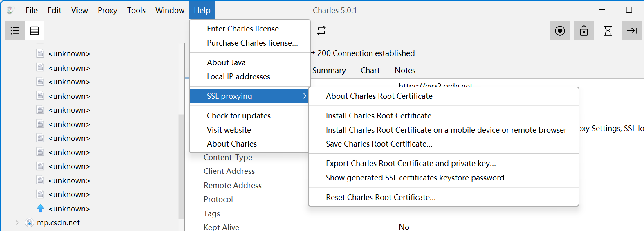
Task: Open the Proxy menu
Action: (108, 10)
